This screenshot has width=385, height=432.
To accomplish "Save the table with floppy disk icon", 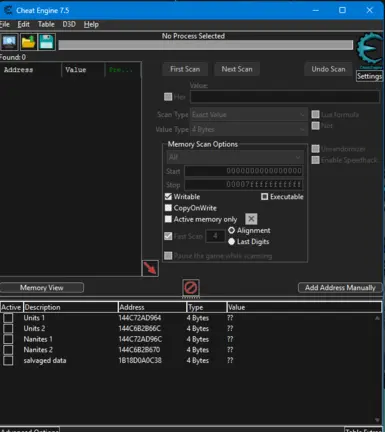I will 47,42.
